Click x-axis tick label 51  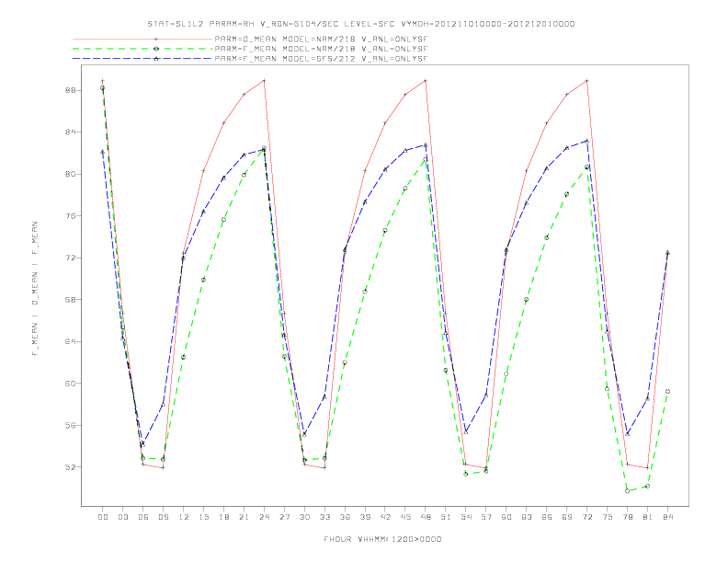(446, 517)
